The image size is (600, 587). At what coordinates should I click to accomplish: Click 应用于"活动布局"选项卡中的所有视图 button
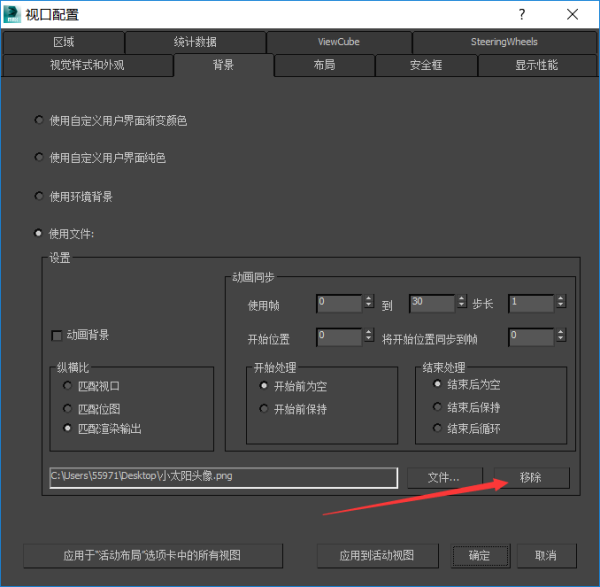tap(153, 556)
